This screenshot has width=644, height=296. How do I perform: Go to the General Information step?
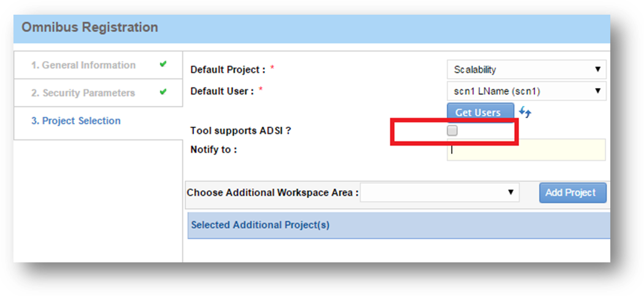tap(83, 65)
